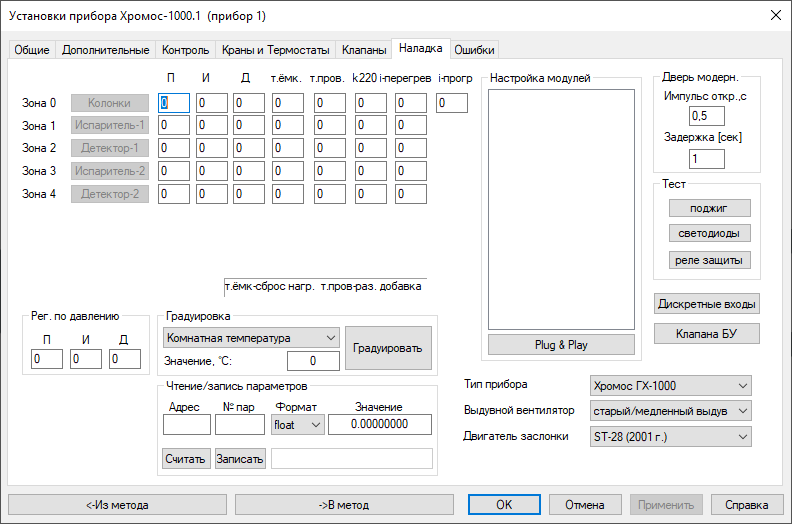
Task: Click Зона 2 Д field
Action: [249, 148]
